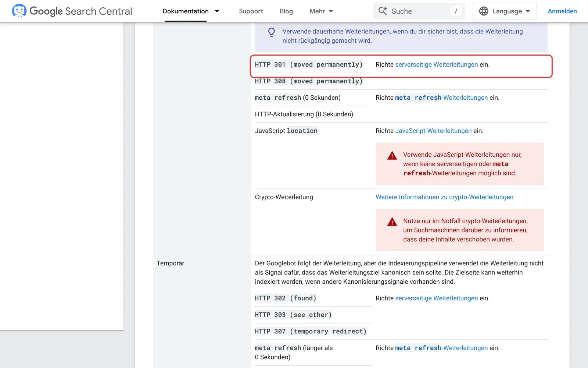This screenshot has width=588, height=368.
Task: Click the Google Search Central title text
Action: 80,11
